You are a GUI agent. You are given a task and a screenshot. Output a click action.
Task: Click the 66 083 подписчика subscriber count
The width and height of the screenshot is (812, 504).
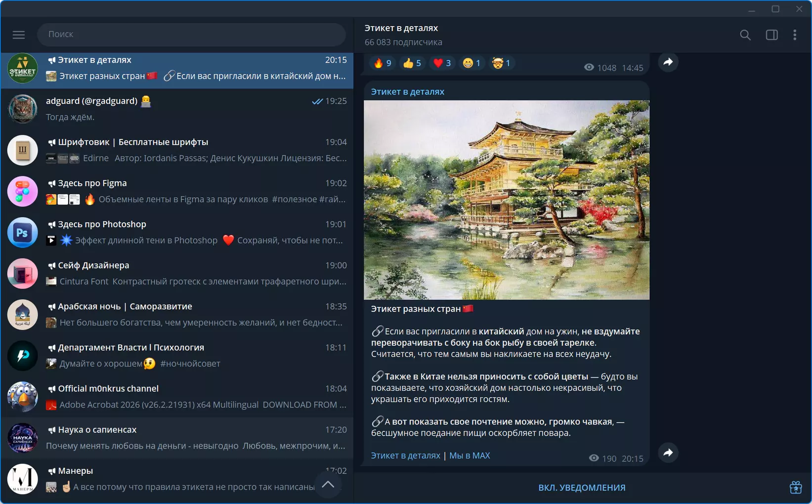coord(403,42)
